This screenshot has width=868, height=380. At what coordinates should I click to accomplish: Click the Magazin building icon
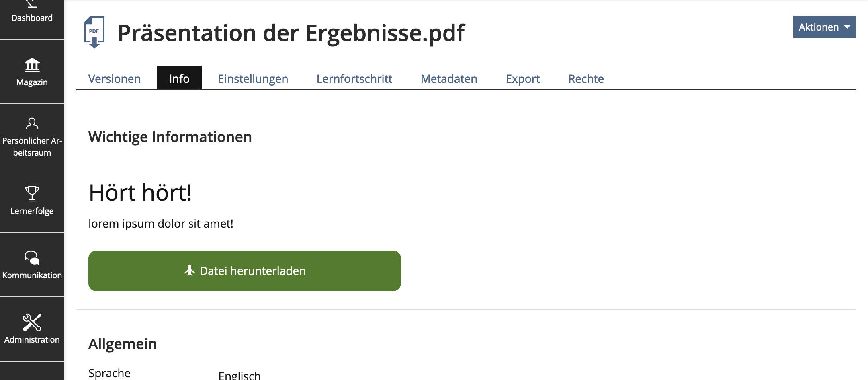pyautogui.click(x=32, y=65)
